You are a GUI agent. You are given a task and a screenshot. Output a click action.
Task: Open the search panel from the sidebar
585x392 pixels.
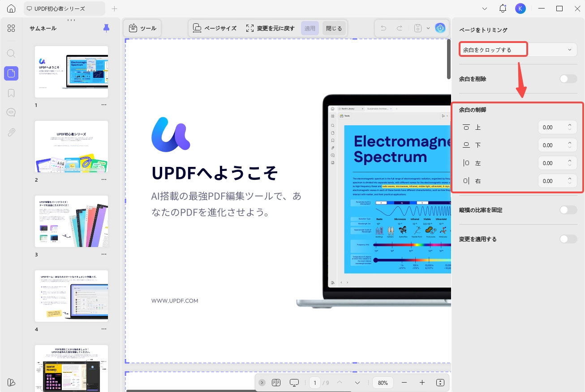pyautogui.click(x=11, y=54)
